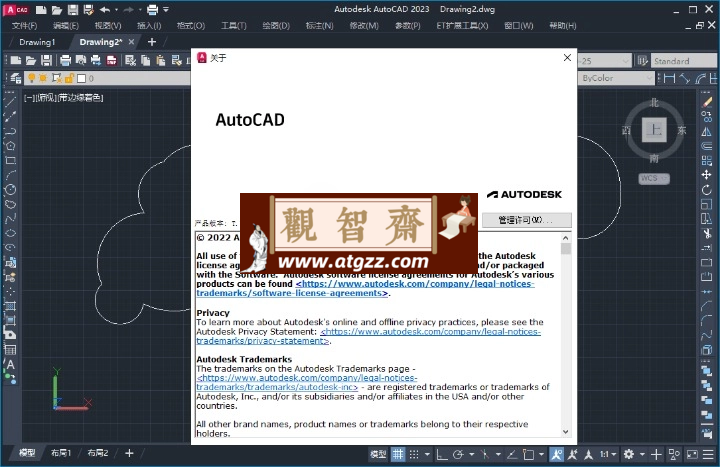Click Plot Preview icon in standard toolbar
720x467 pixels.
[x=81, y=60]
